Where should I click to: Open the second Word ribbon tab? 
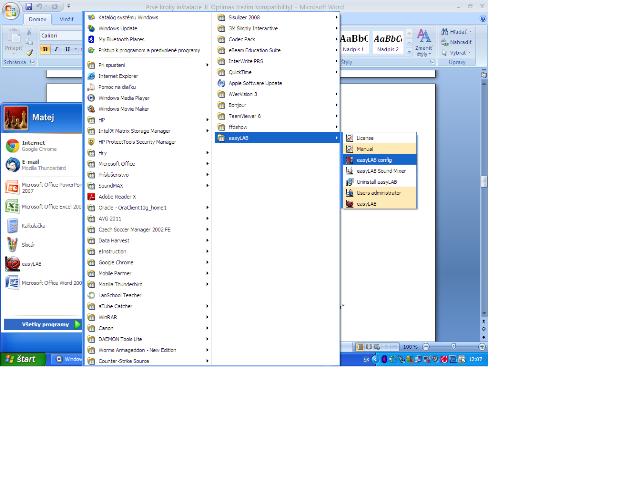[x=66, y=19]
